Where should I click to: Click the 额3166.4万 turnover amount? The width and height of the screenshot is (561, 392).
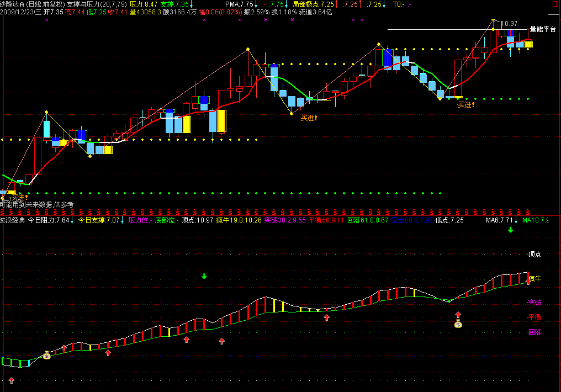click(x=179, y=12)
